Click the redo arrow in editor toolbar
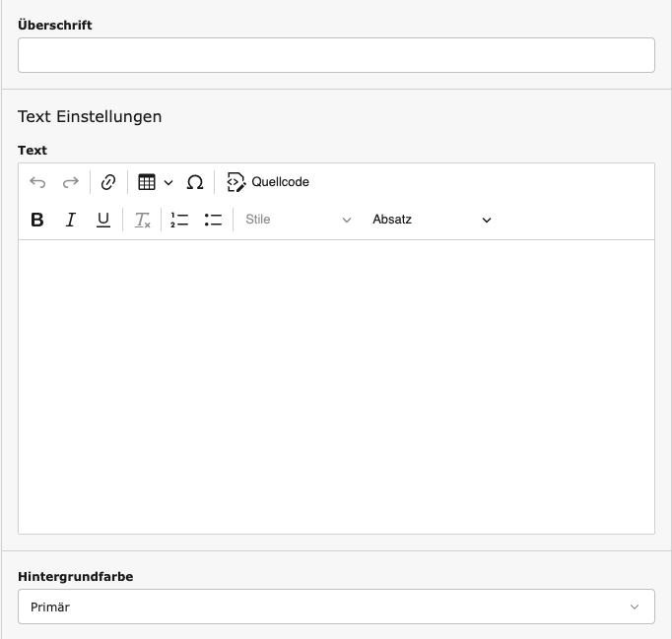Image resolution: width=672 pixels, height=639 pixels. [x=71, y=182]
